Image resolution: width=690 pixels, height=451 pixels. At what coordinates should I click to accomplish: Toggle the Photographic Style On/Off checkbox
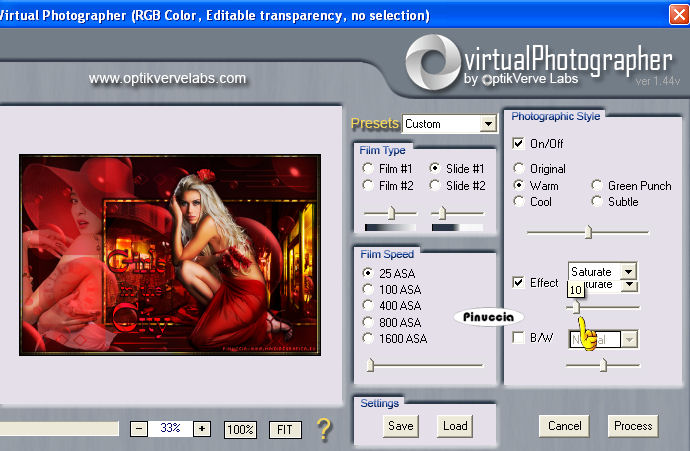(x=518, y=143)
